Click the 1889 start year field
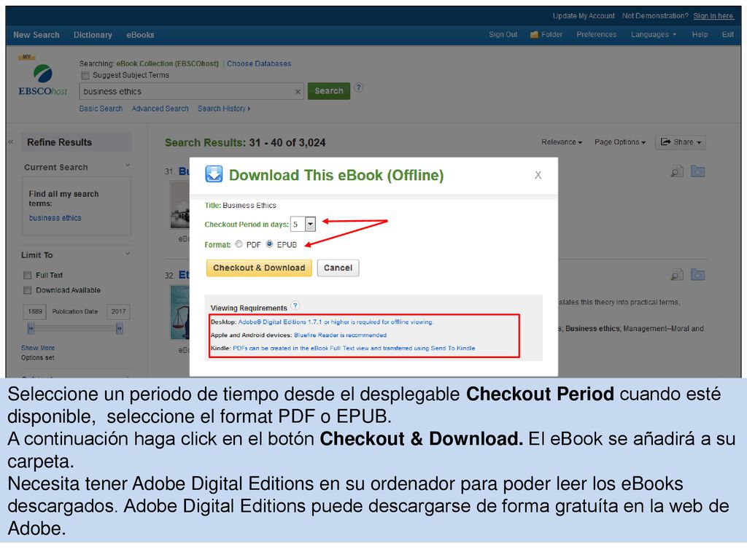747x560 pixels. tap(35, 311)
